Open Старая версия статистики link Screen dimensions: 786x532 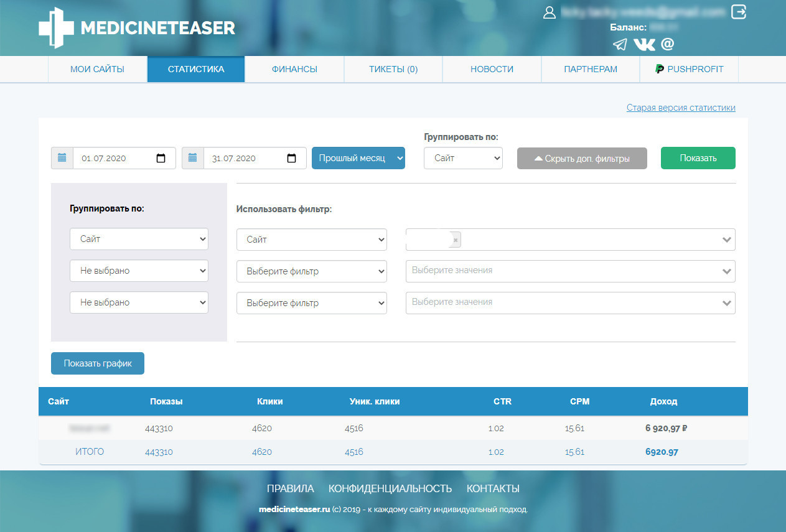(x=681, y=108)
